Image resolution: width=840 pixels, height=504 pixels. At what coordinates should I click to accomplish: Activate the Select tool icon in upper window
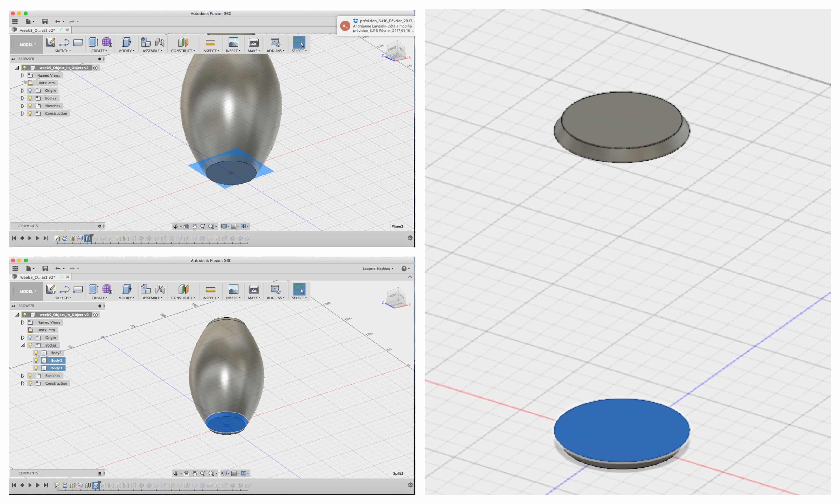(299, 42)
